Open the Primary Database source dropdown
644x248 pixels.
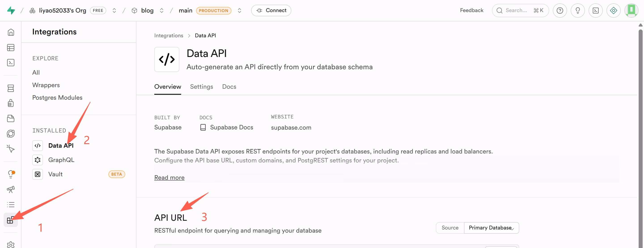point(491,227)
